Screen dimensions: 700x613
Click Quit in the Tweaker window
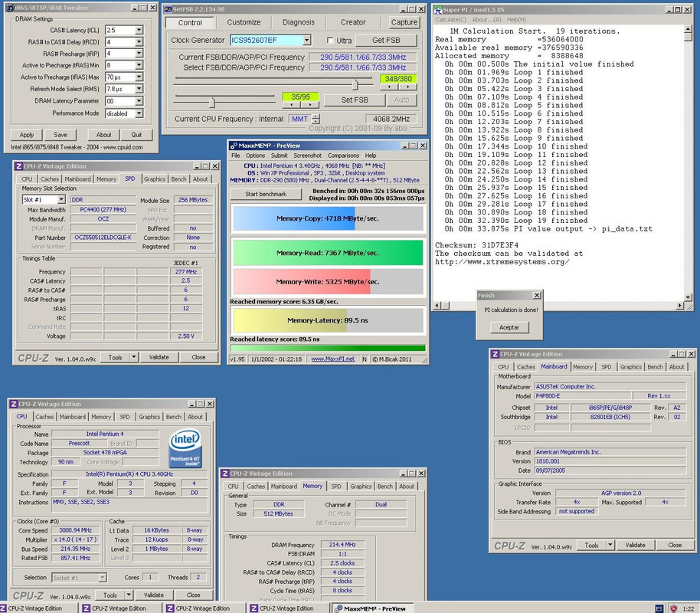(x=136, y=135)
